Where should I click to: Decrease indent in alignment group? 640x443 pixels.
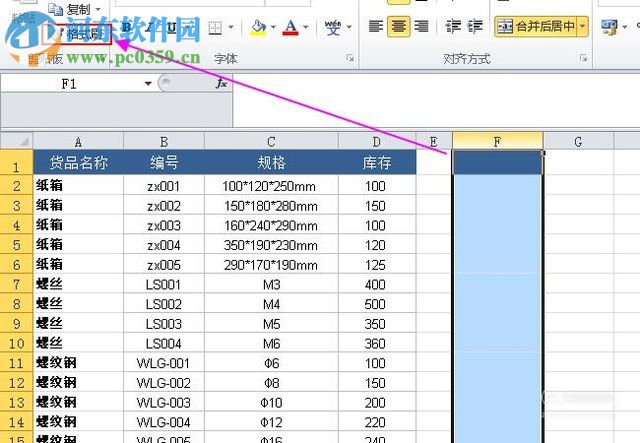453,27
